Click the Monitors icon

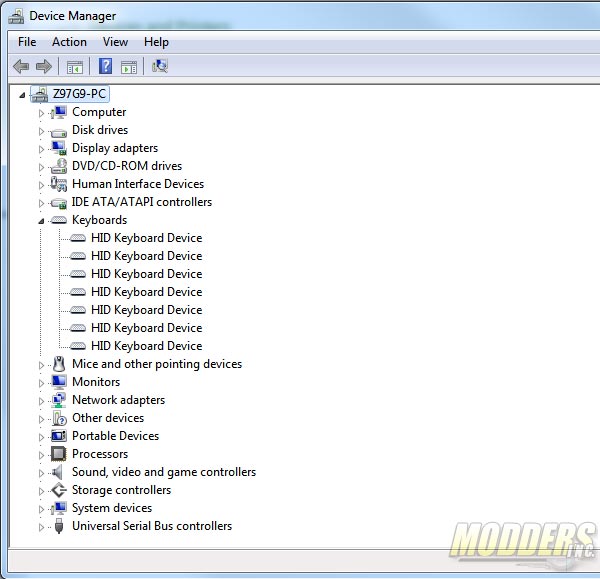59,382
